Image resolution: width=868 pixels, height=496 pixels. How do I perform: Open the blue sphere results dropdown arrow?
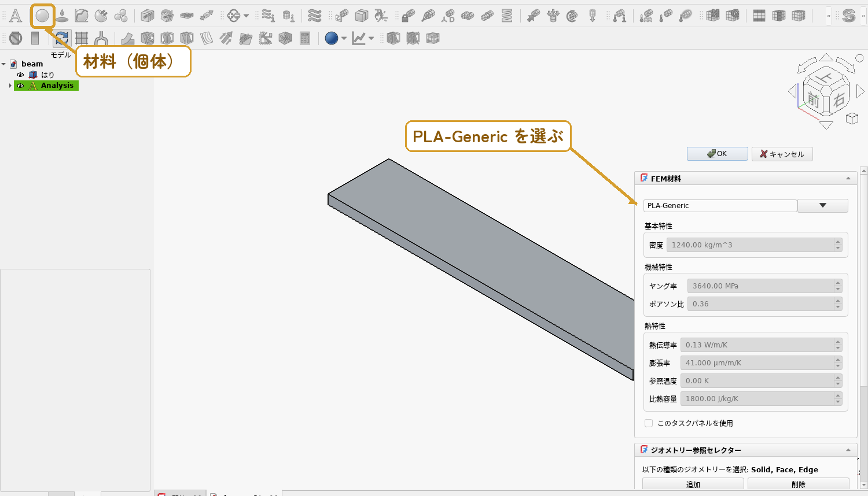pos(344,38)
